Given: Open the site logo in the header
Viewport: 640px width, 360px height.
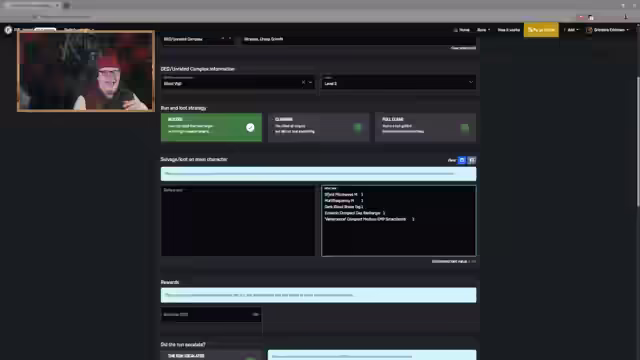Looking at the screenshot, I should pos(8,30).
